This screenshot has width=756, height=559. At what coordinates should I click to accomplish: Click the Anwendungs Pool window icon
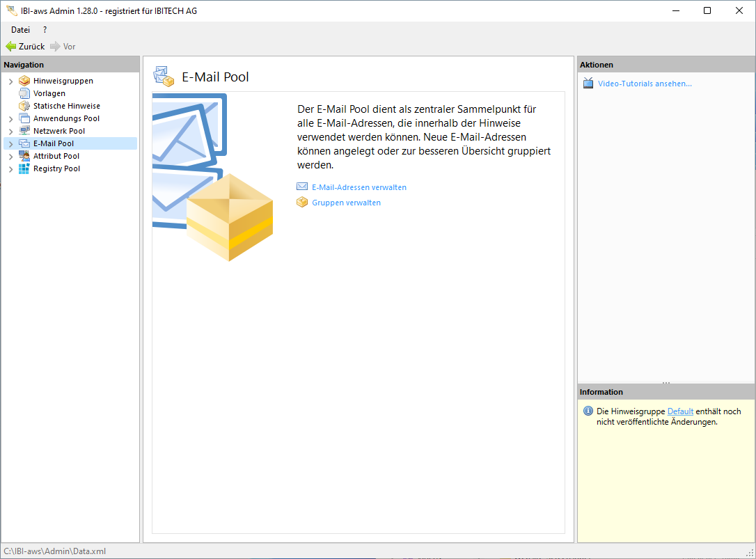pyautogui.click(x=24, y=118)
